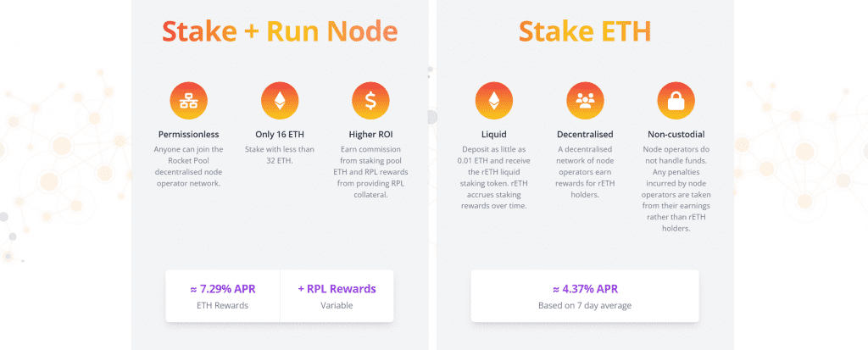Screen dimensions: 868x350
Task: Click the Only 16 ETH title text
Action: pyautogui.click(x=280, y=135)
